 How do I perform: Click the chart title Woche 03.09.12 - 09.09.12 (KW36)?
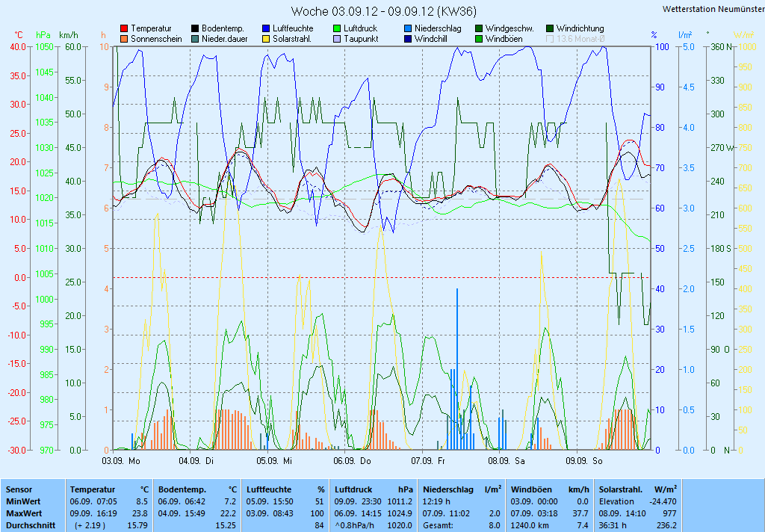tap(384, 11)
